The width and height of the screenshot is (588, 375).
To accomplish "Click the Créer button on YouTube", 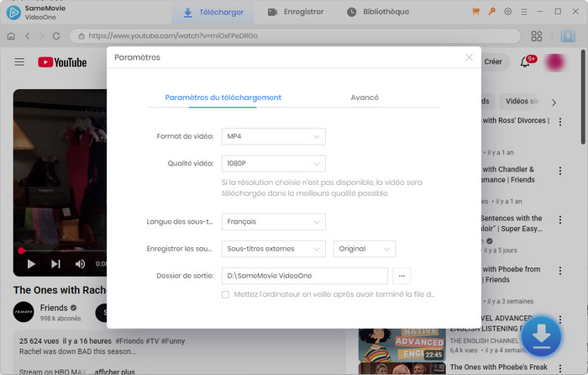I will pos(493,62).
